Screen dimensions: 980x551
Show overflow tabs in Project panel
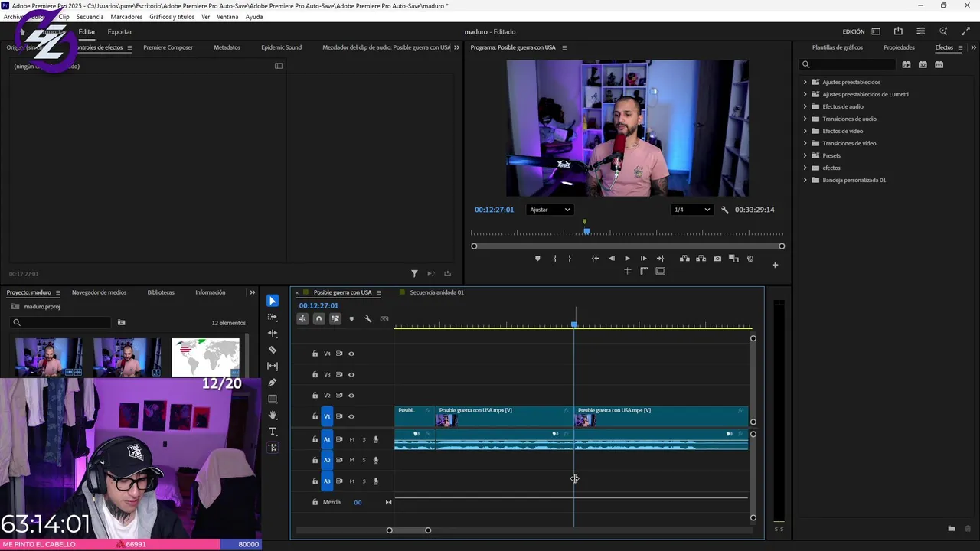(x=252, y=292)
